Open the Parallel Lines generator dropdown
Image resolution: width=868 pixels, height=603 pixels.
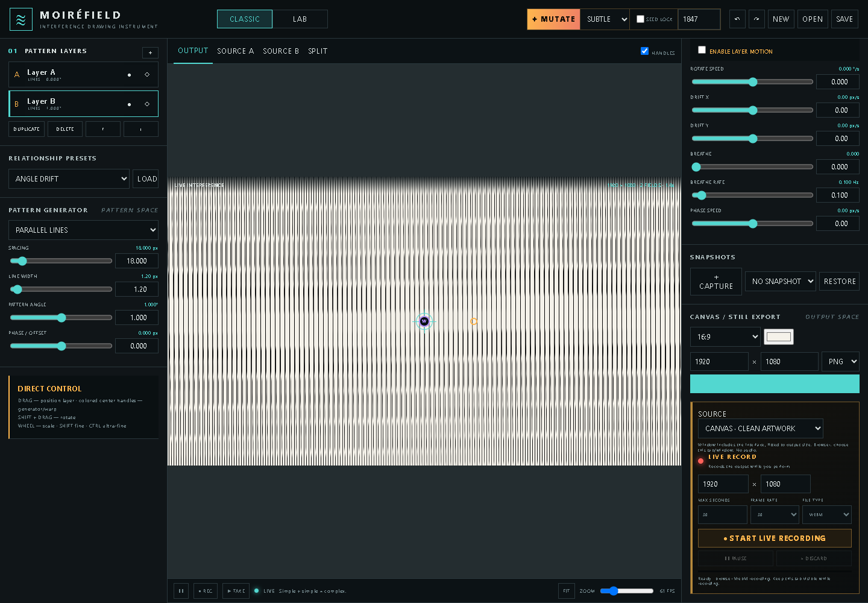tap(83, 230)
